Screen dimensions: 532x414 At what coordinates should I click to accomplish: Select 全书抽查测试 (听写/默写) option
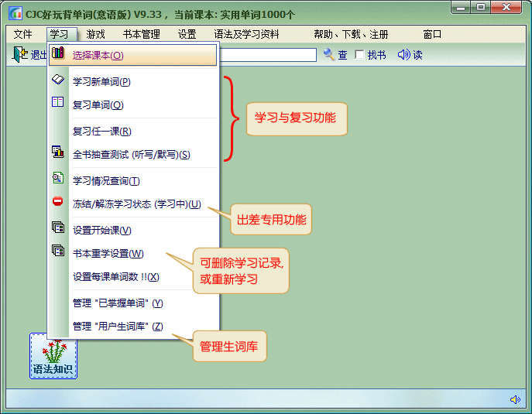pos(131,155)
